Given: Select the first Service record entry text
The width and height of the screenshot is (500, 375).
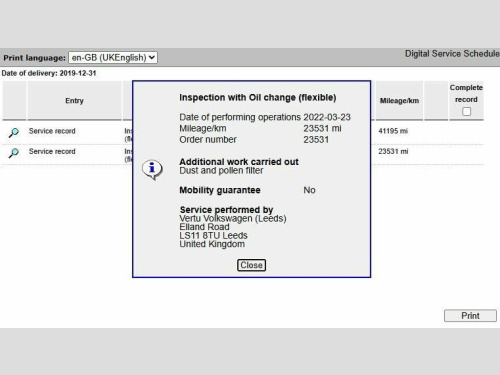Looking at the screenshot, I should pyautogui.click(x=52, y=131).
